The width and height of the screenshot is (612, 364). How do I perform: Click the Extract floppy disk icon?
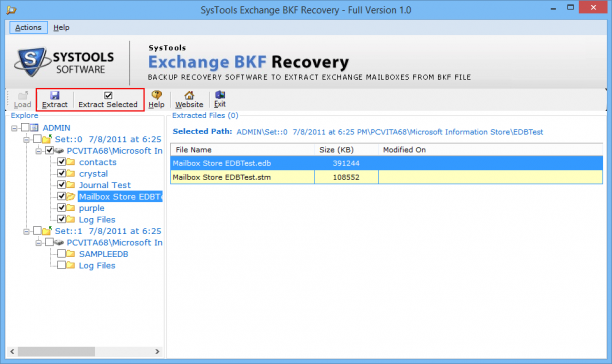pos(55,95)
